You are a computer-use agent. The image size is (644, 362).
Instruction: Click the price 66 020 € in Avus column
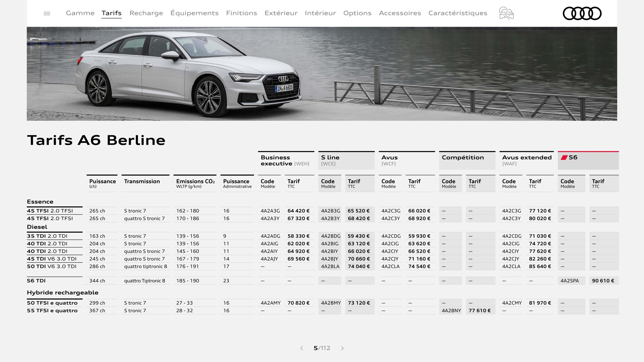pos(419,211)
